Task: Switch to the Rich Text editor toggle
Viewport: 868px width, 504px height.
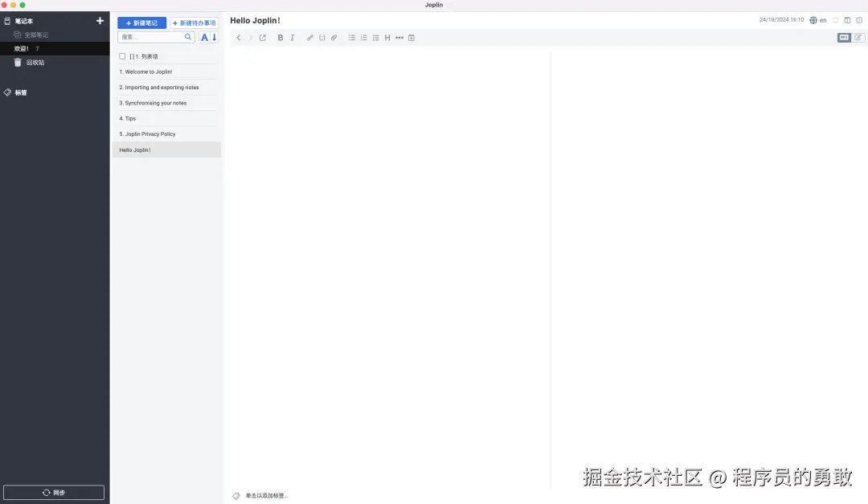Action: point(857,37)
